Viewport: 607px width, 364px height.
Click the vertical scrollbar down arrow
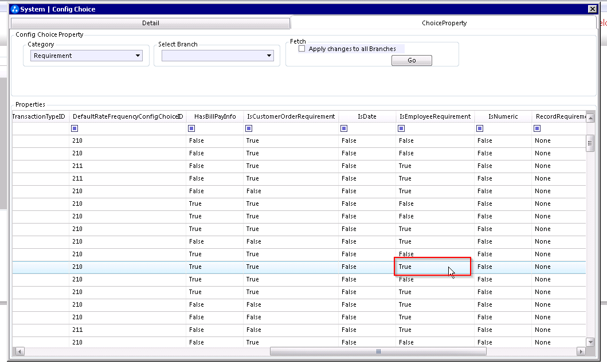click(590, 342)
